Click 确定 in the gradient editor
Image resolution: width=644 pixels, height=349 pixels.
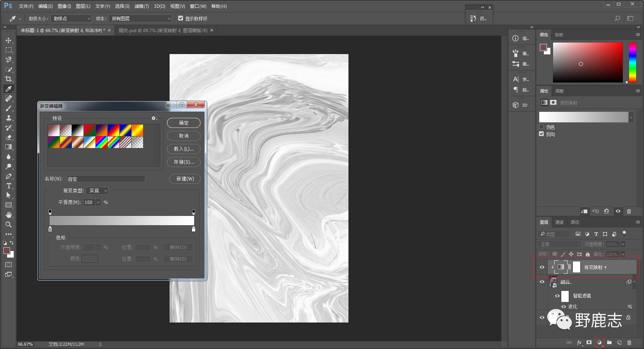(x=184, y=123)
